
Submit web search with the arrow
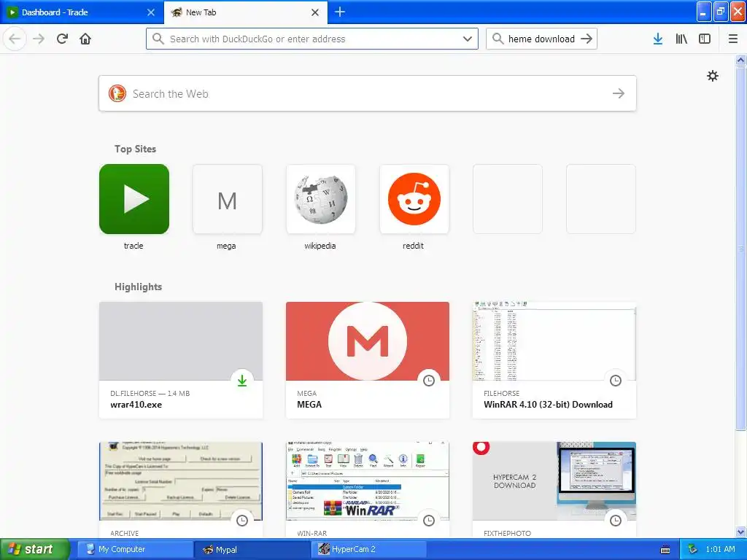pos(619,93)
